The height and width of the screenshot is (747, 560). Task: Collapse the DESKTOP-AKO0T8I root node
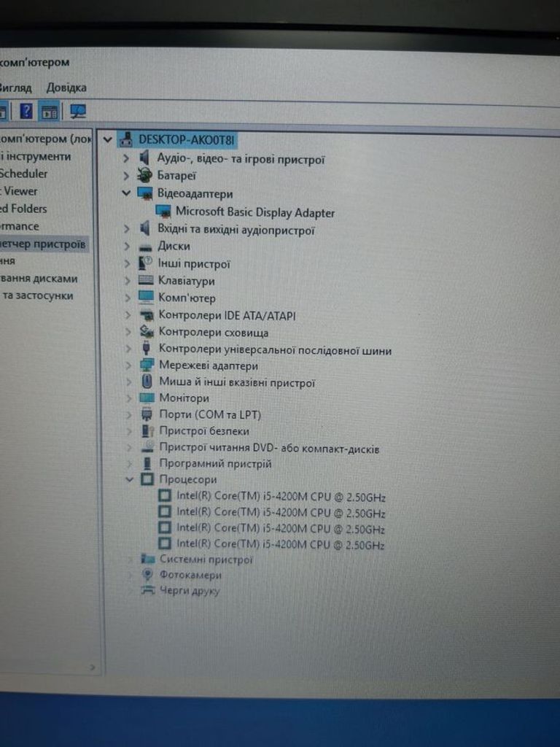click(x=108, y=139)
